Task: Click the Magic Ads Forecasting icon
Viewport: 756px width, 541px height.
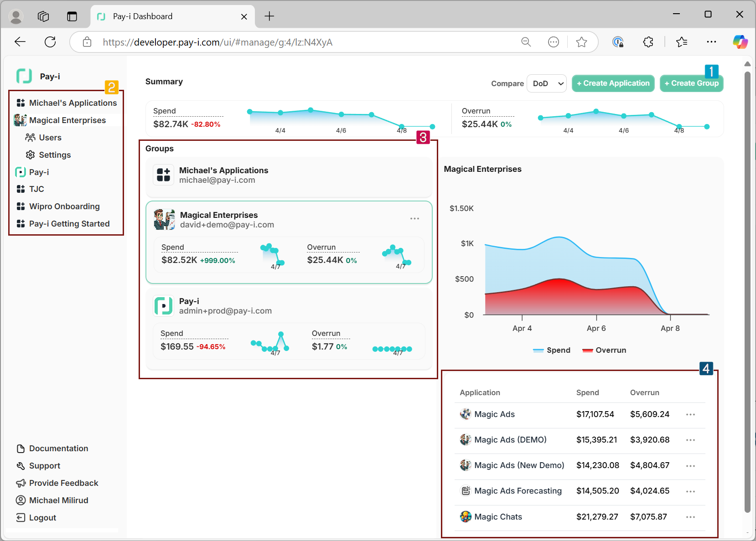Action: tap(466, 491)
